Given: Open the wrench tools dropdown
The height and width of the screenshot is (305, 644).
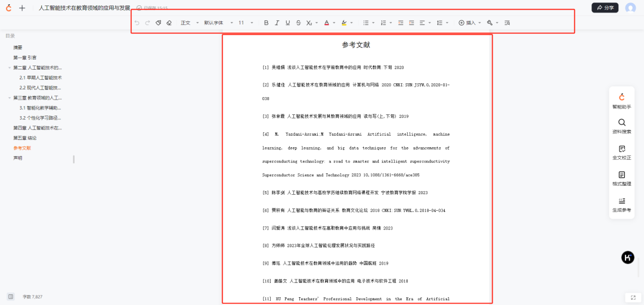Looking at the screenshot, I should pos(493,23).
